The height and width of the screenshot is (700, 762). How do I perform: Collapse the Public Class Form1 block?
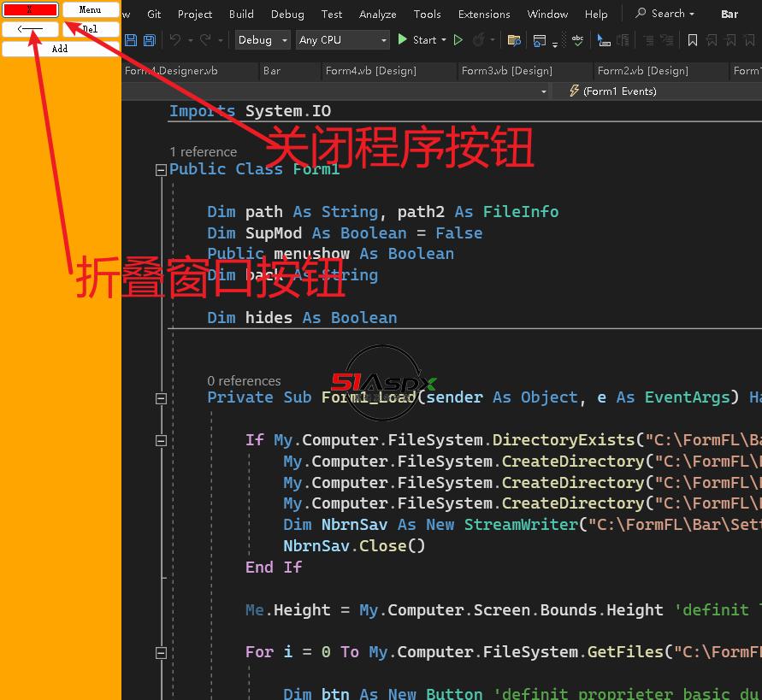(161, 170)
